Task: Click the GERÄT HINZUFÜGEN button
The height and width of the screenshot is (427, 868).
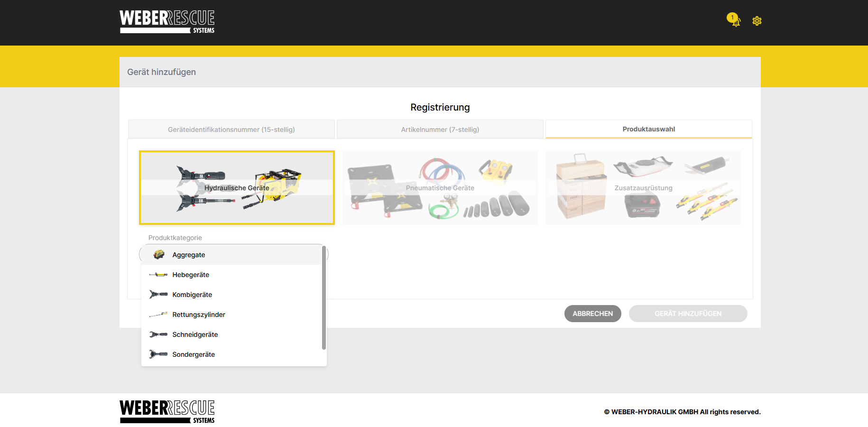Action: tap(688, 314)
